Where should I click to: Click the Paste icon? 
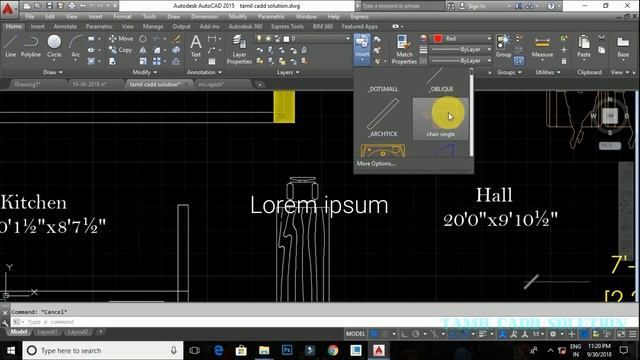[x=584, y=46]
